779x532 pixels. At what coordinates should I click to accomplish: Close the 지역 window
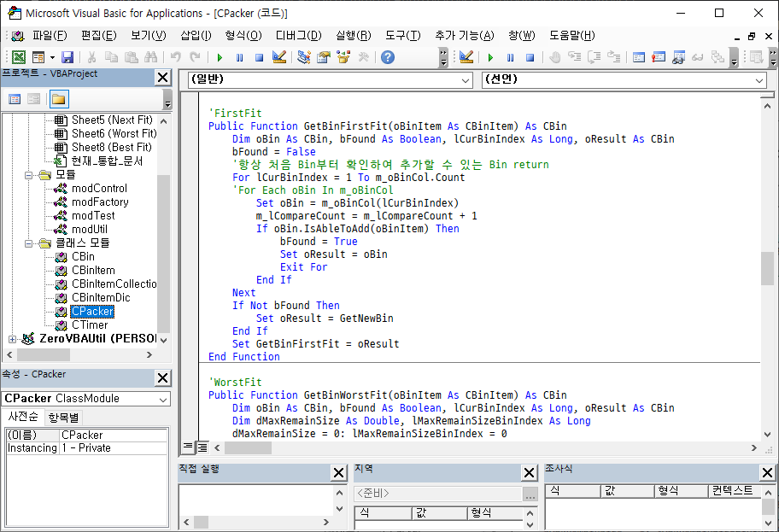click(x=529, y=473)
